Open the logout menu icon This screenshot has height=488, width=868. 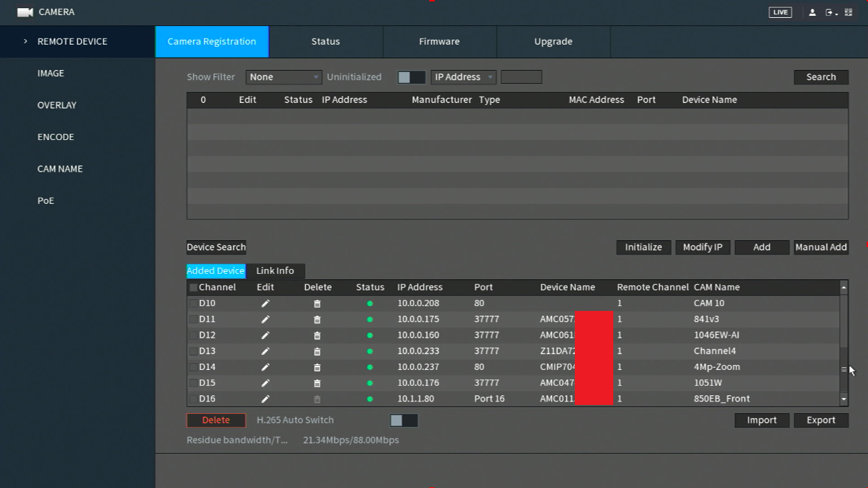tap(831, 12)
